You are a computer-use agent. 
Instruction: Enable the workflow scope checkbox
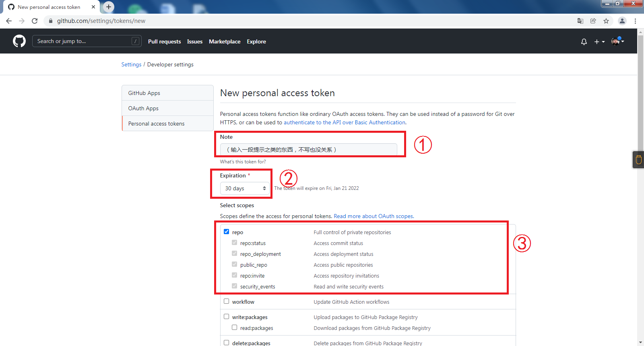point(227,301)
